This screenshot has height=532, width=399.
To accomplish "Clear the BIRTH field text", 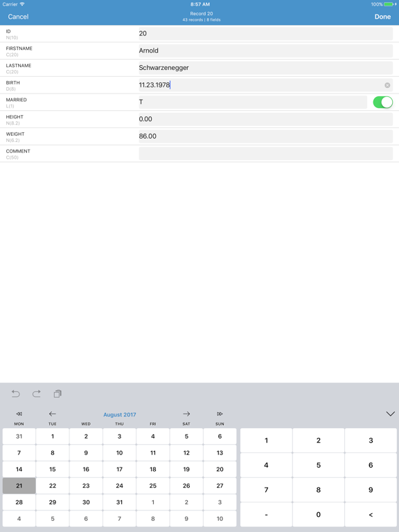I will click(387, 85).
